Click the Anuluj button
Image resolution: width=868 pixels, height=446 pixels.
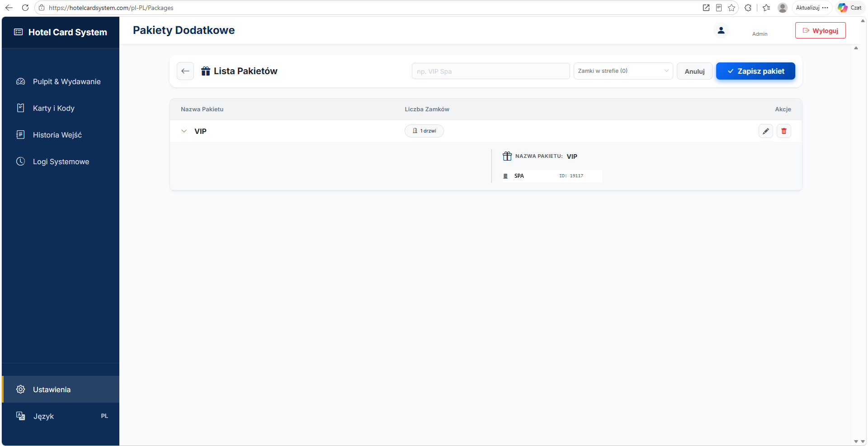point(694,71)
